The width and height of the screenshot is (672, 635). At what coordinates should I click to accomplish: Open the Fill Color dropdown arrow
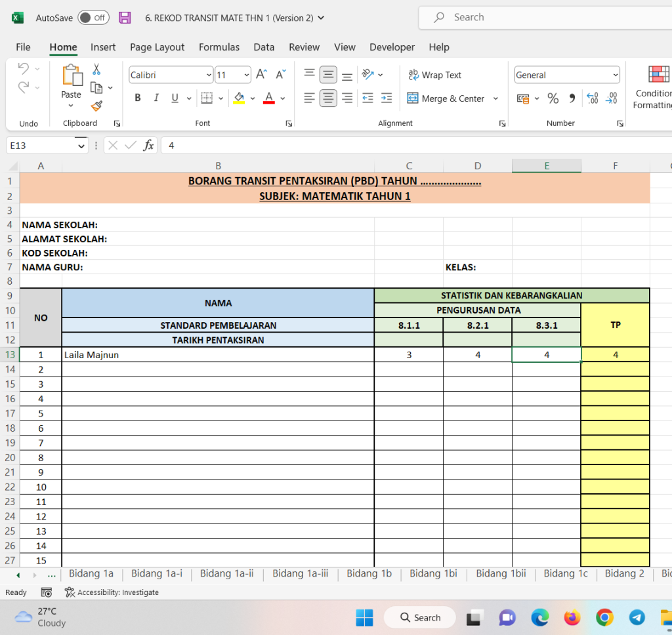pos(253,98)
